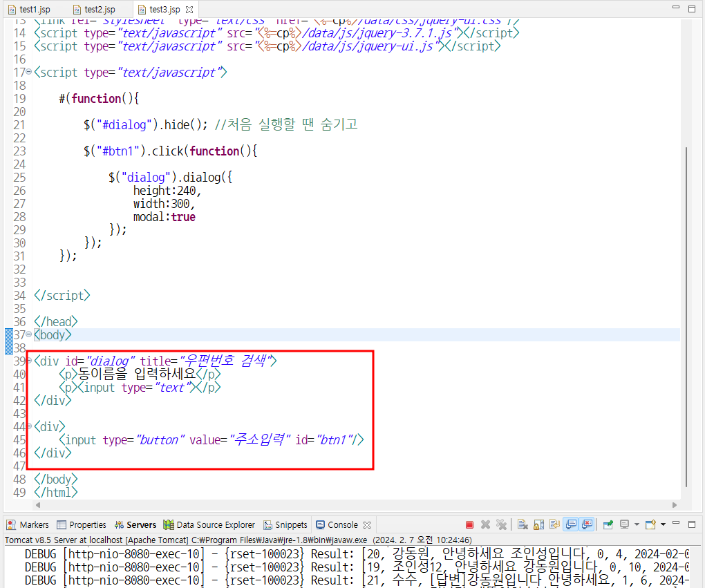
Task: Maximize the Console panel
Action: click(692, 524)
